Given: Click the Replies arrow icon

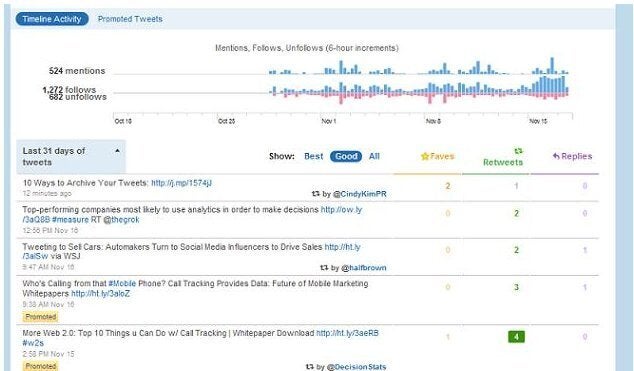Looking at the screenshot, I should pyautogui.click(x=556, y=156).
